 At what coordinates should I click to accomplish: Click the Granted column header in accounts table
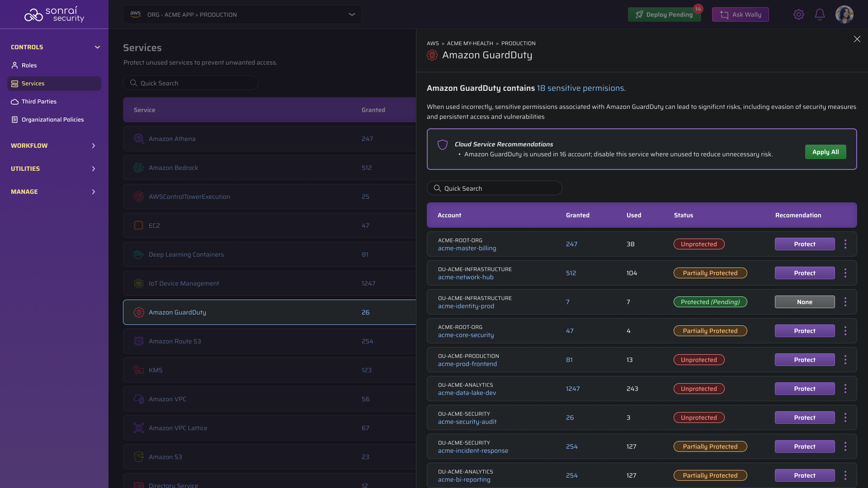pyautogui.click(x=578, y=215)
